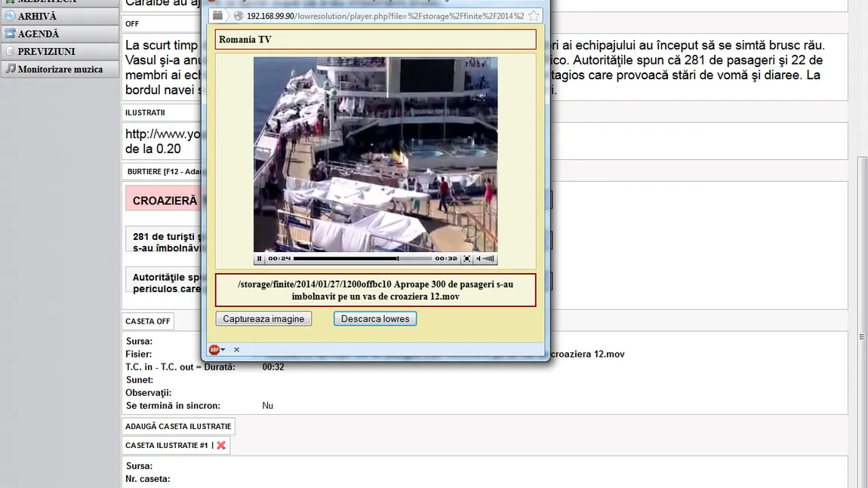868x488 pixels.
Task: Click the site identity globe icon
Action: pyautogui.click(x=239, y=16)
